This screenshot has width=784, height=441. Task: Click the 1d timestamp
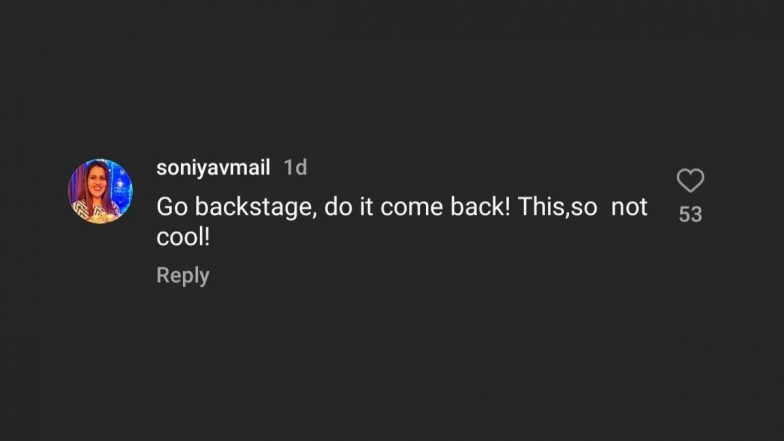point(295,168)
